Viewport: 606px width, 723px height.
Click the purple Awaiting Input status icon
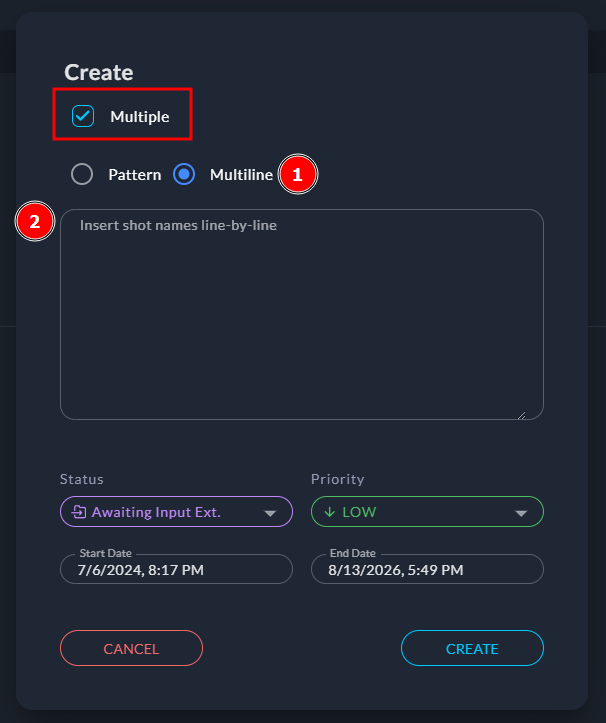coord(79,512)
